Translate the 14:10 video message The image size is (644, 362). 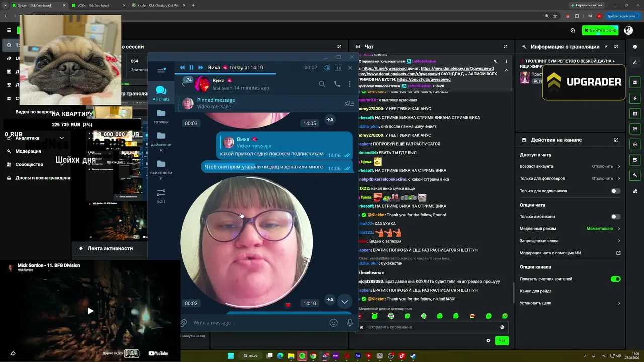click(330, 300)
